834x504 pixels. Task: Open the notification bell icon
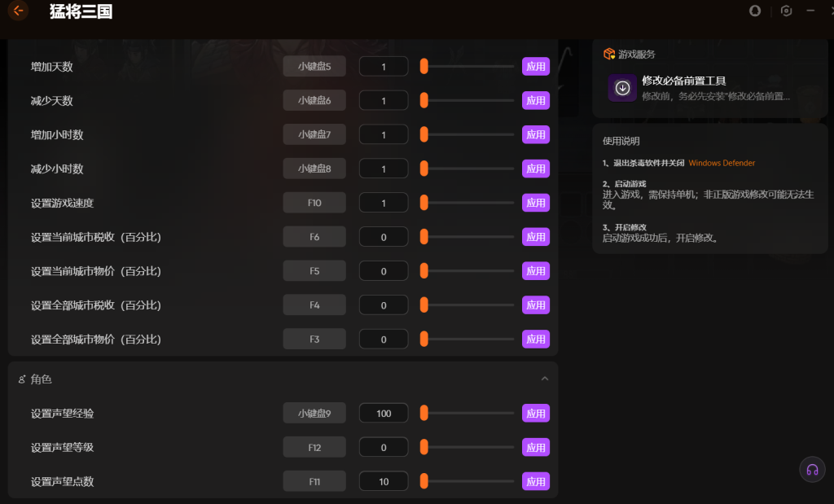click(x=755, y=11)
